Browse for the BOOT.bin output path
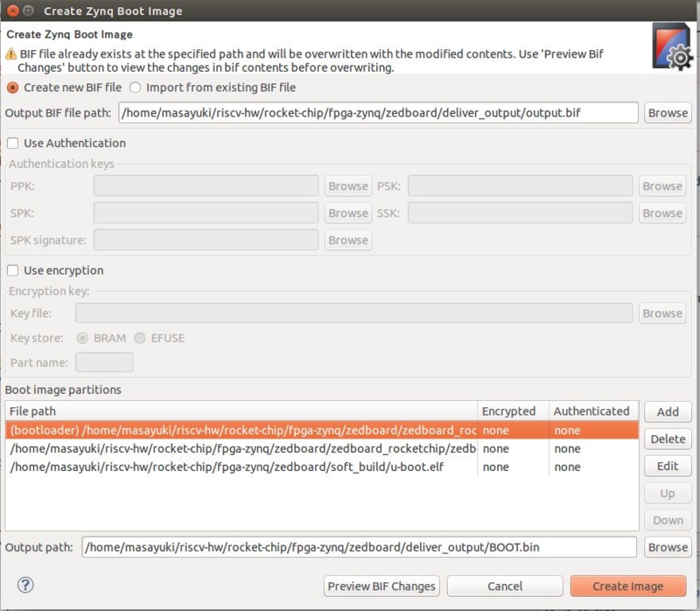This screenshot has width=700, height=611. click(x=668, y=546)
